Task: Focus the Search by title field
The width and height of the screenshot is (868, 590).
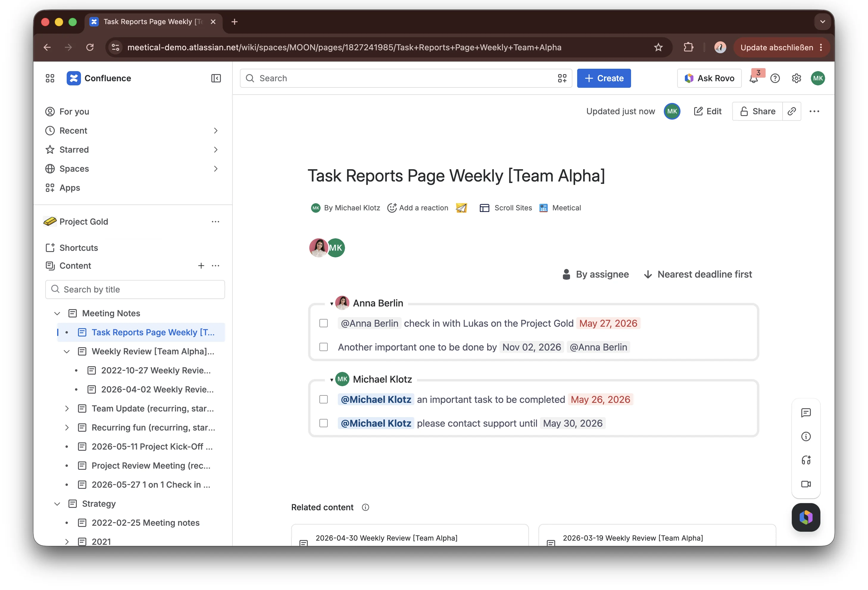Action: click(x=135, y=289)
